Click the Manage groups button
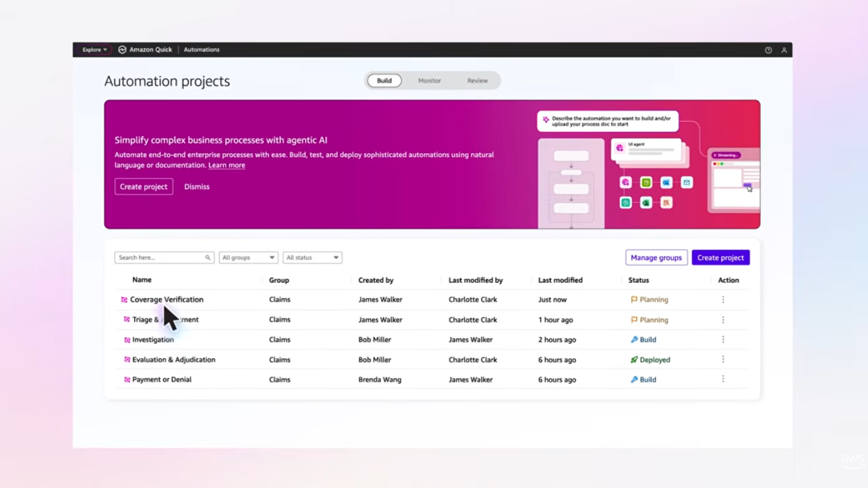This screenshot has height=488, width=868. pos(656,257)
